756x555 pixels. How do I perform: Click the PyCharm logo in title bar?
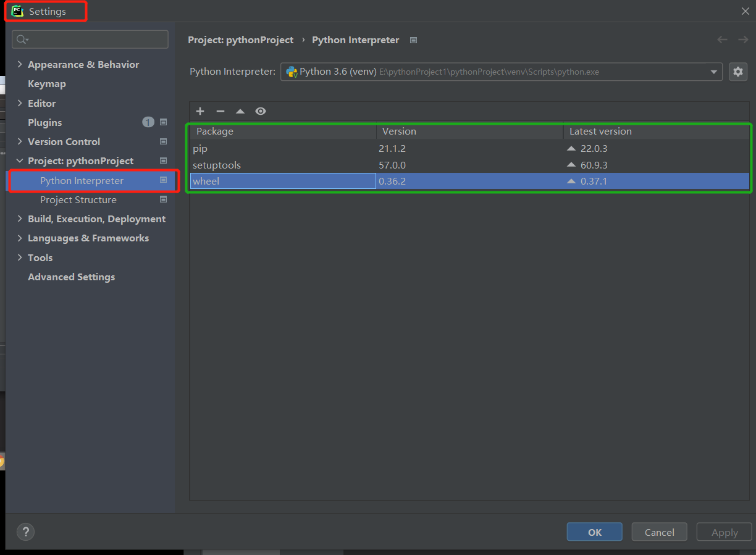pyautogui.click(x=17, y=11)
